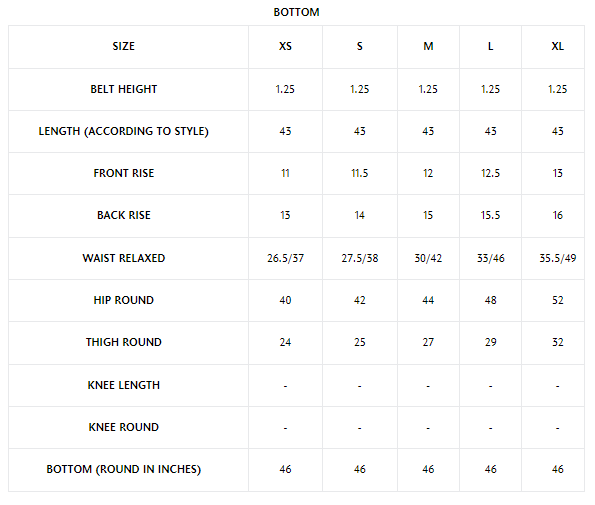Click thigh round value 32 for XL
The image size is (595, 505).
pyautogui.click(x=557, y=342)
